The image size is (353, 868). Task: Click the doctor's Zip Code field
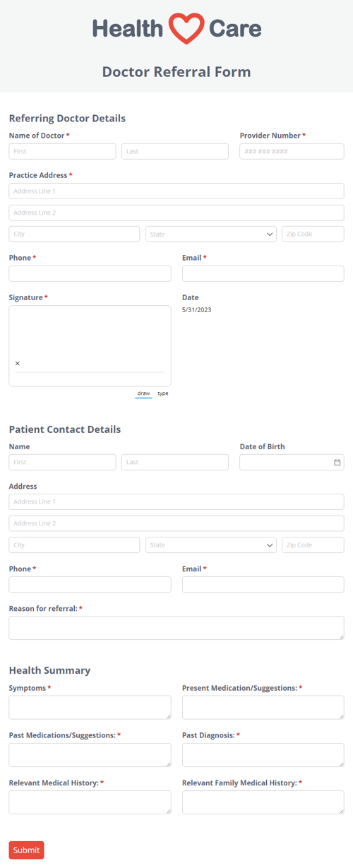313,234
